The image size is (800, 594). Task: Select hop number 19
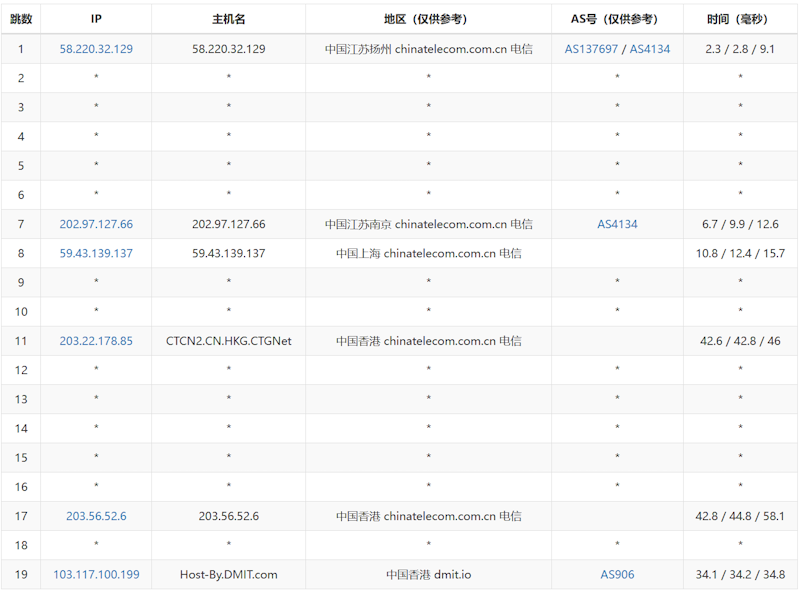21,575
